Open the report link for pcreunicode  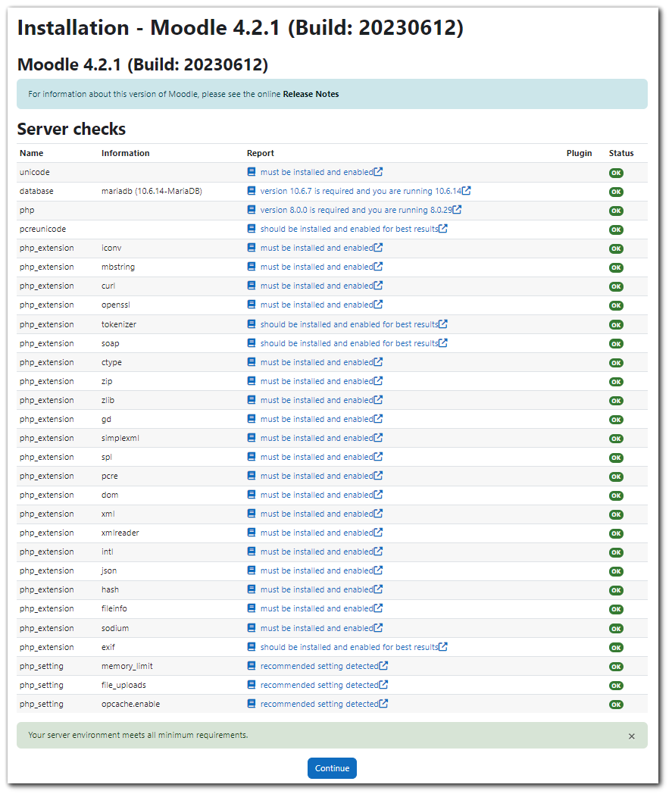(349, 230)
